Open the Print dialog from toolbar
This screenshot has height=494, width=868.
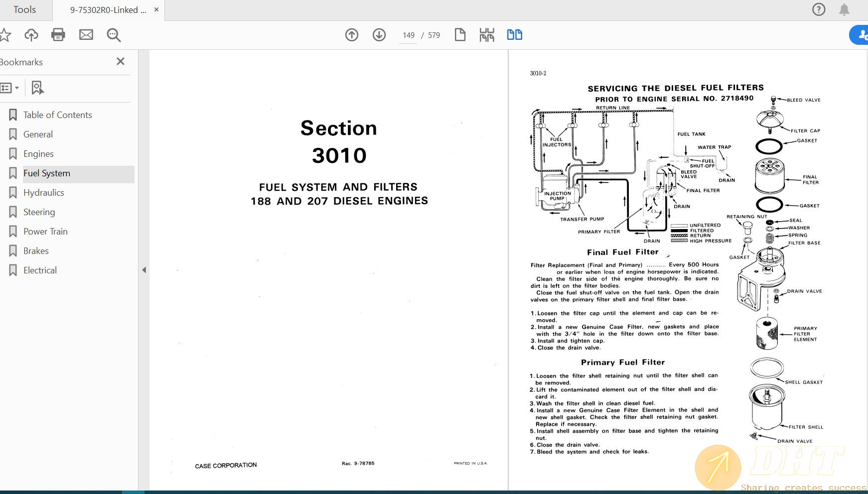point(58,35)
